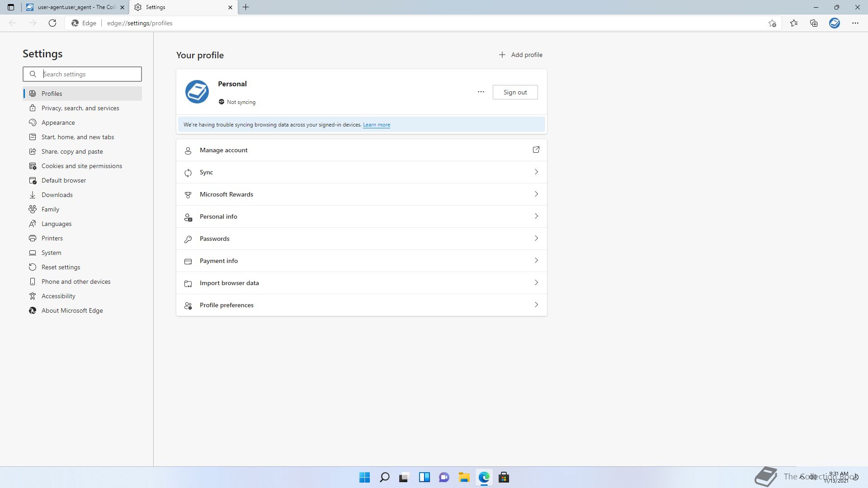Go to Languages settings

pyautogui.click(x=82, y=224)
